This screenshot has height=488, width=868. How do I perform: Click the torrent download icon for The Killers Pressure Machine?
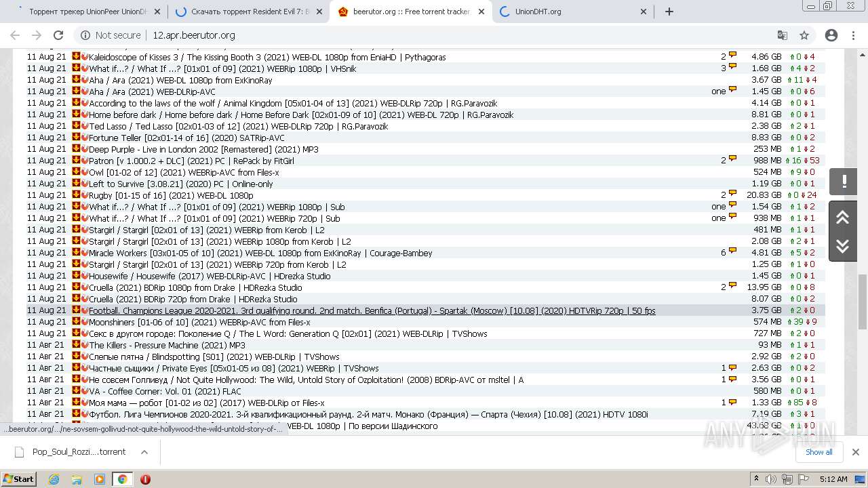point(76,345)
